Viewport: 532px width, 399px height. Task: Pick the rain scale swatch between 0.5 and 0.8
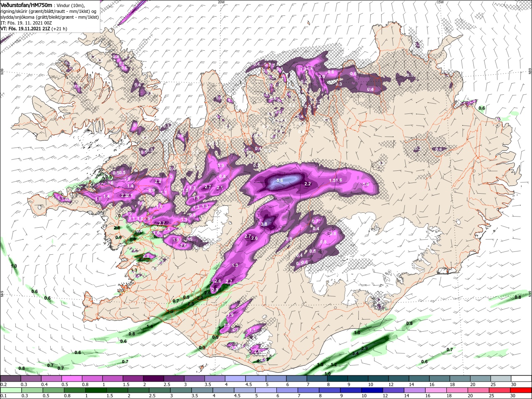[54, 391]
